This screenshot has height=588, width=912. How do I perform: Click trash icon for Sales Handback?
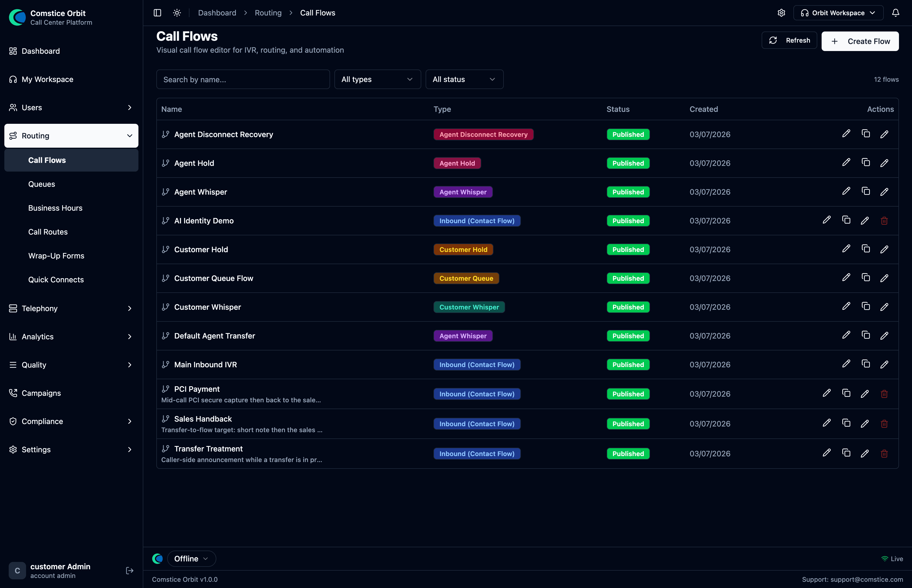coord(884,424)
